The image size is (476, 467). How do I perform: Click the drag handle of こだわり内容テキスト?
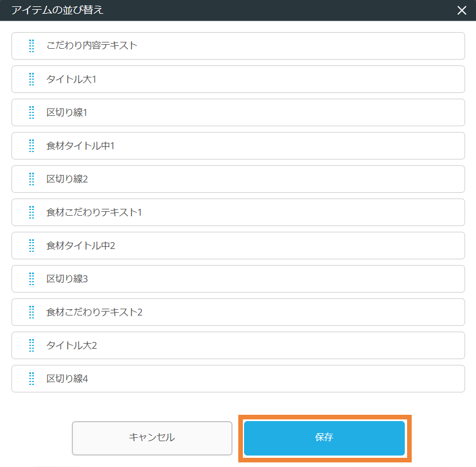[x=31, y=46]
